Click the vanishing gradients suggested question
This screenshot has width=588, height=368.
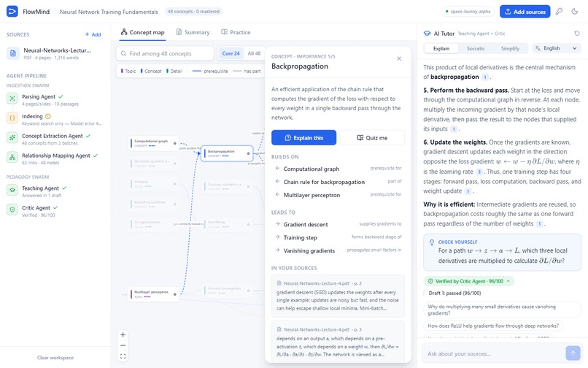(x=502, y=310)
